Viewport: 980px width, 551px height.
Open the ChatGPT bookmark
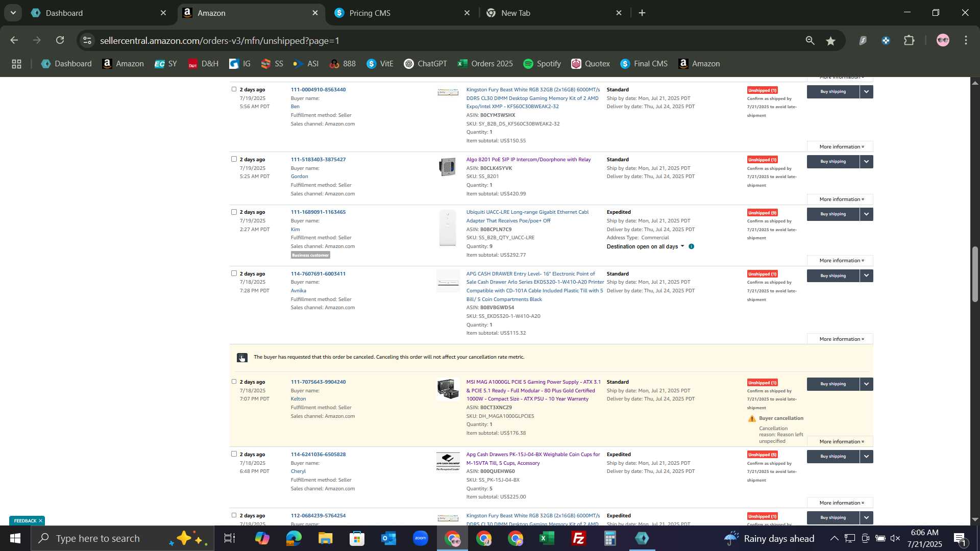click(426, 64)
